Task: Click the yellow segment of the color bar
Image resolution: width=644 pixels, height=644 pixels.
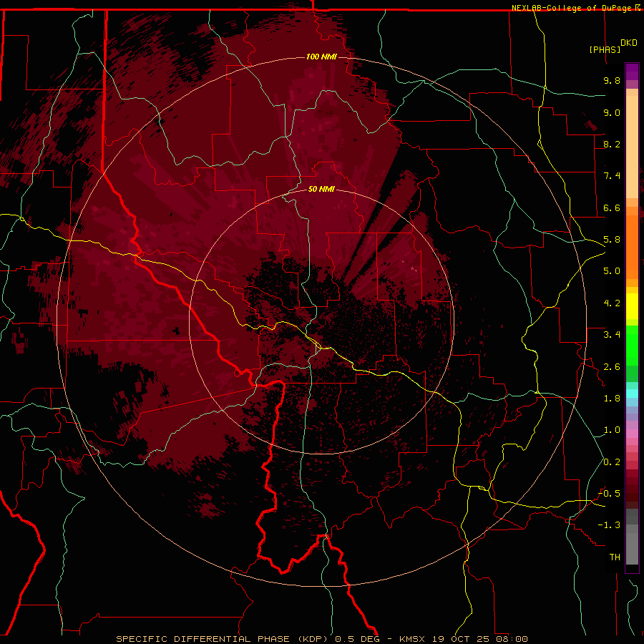Action: [632, 306]
